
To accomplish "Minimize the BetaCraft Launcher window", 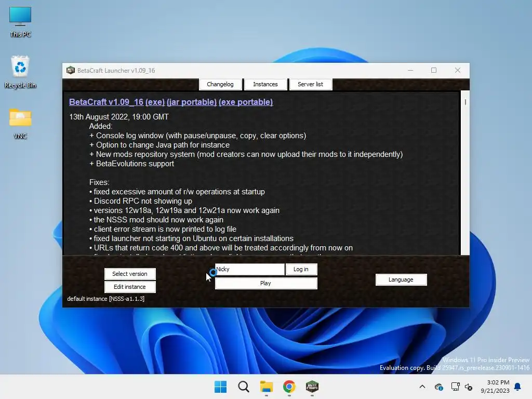I will coord(410,70).
